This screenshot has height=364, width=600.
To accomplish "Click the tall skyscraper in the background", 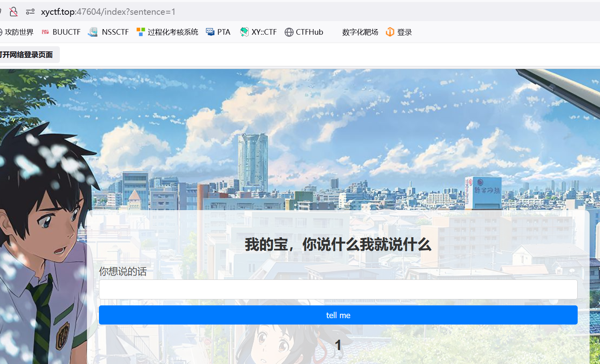I will (x=253, y=159).
